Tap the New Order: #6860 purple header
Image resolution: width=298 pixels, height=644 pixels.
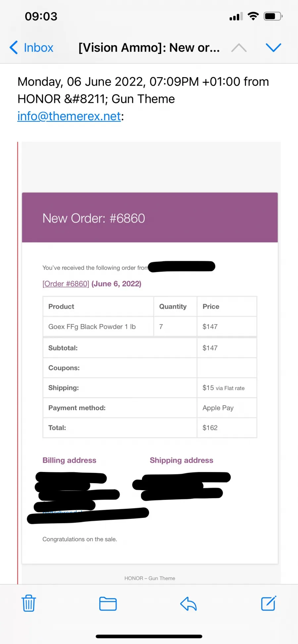coord(150,218)
